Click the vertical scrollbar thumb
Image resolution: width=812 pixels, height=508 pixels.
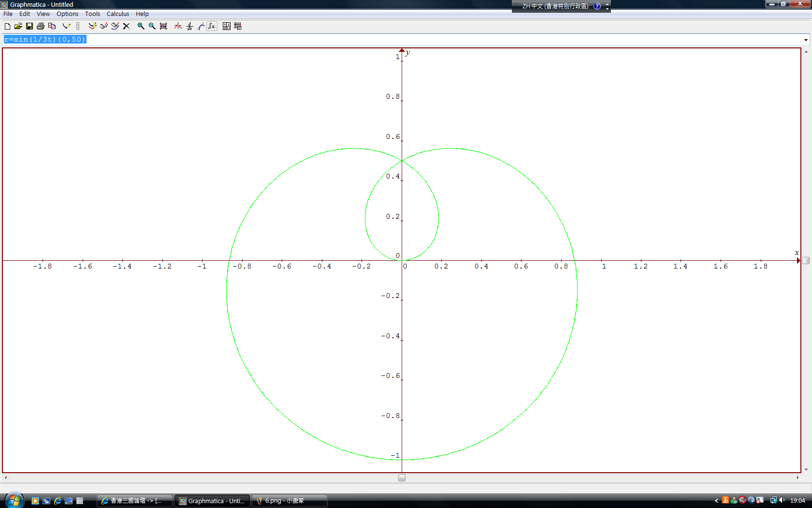coord(806,260)
